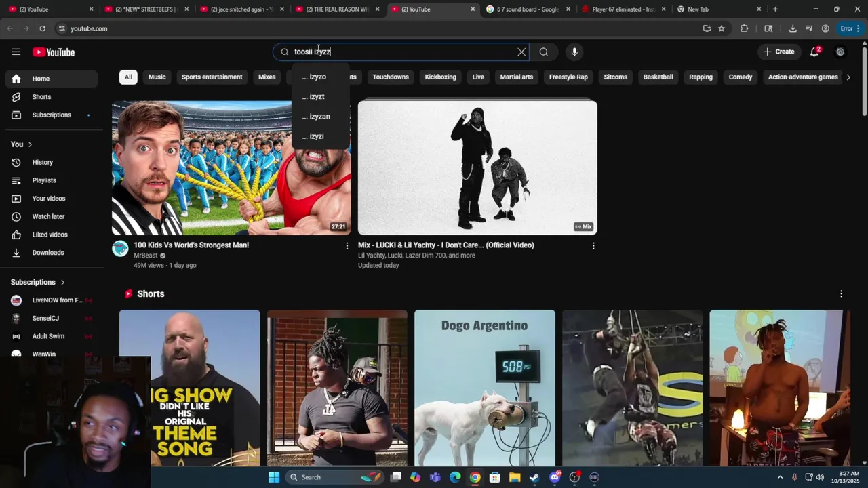Select the izyzt search suggestion
The height and width of the screenshot is (488, 868).
321,96
